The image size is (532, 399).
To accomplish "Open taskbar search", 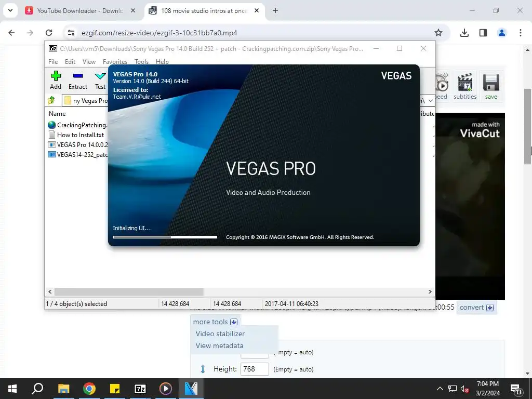I will tap(37, 389).
